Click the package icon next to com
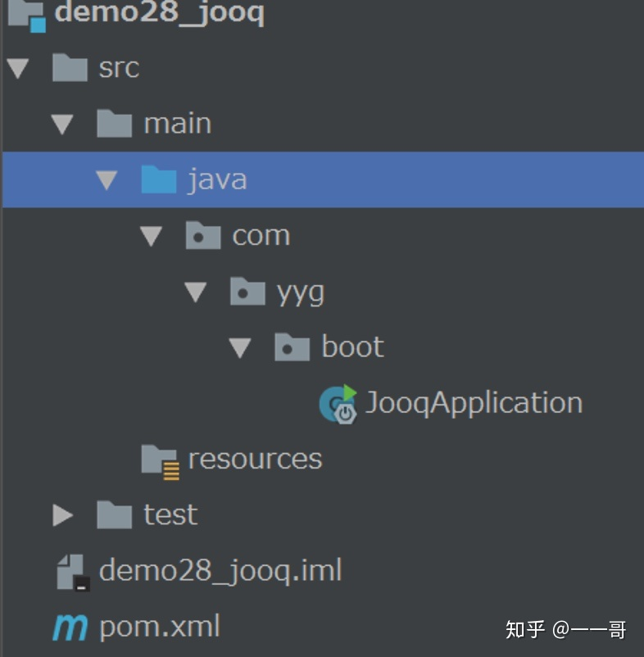This screenshot has height=657, width=644. [x=202, y=234]
